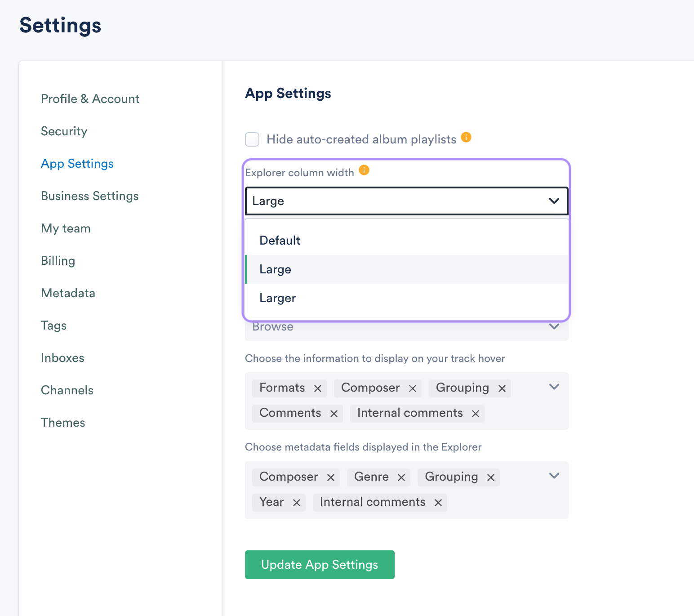
Task: Remove Genre from Explorer metadata fields
Action: [x=401, y=478]
